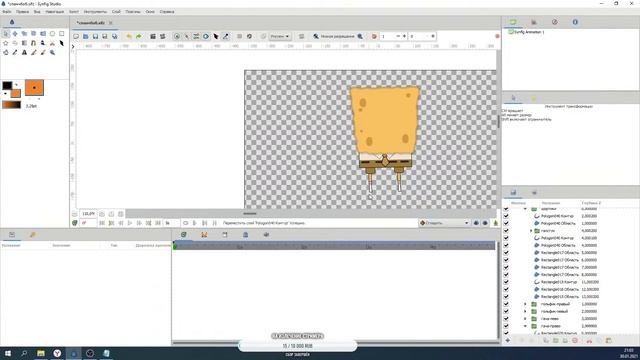Select the Rectangle tool
Viewport: 640px width, 360px height.
(x=62, y=33)
